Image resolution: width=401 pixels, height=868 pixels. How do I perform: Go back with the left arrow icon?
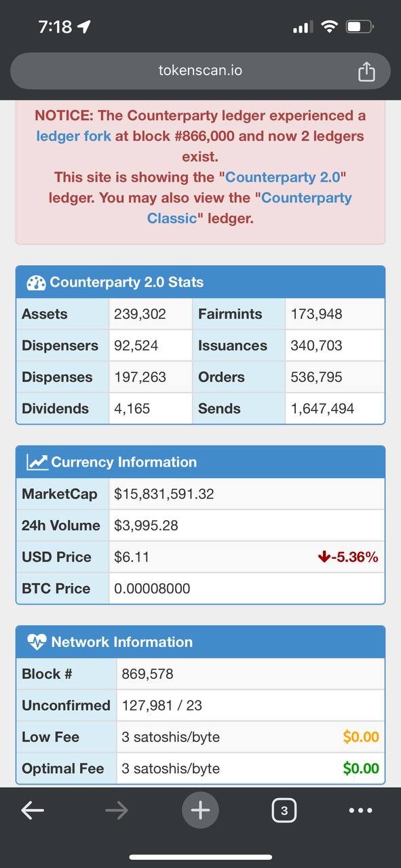point(32,810)
